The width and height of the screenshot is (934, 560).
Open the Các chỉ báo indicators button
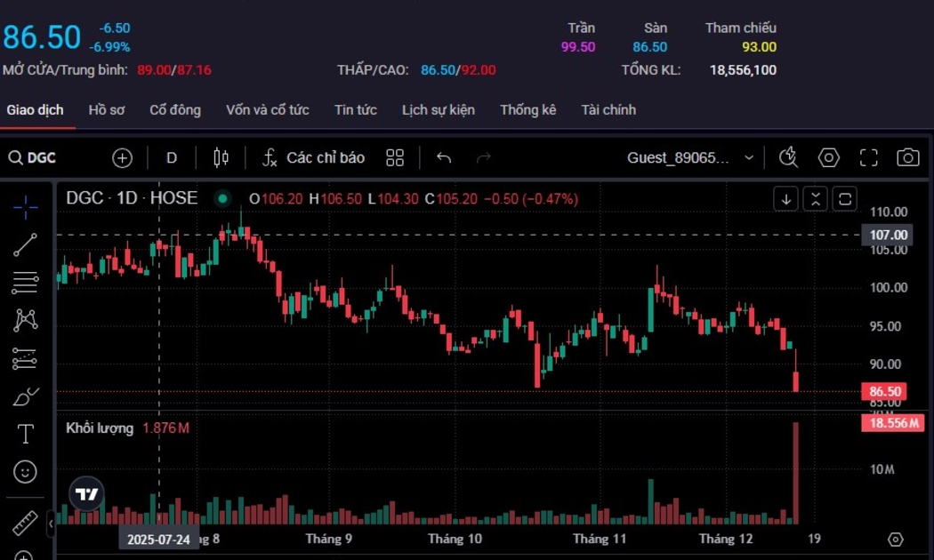(314, 157)
